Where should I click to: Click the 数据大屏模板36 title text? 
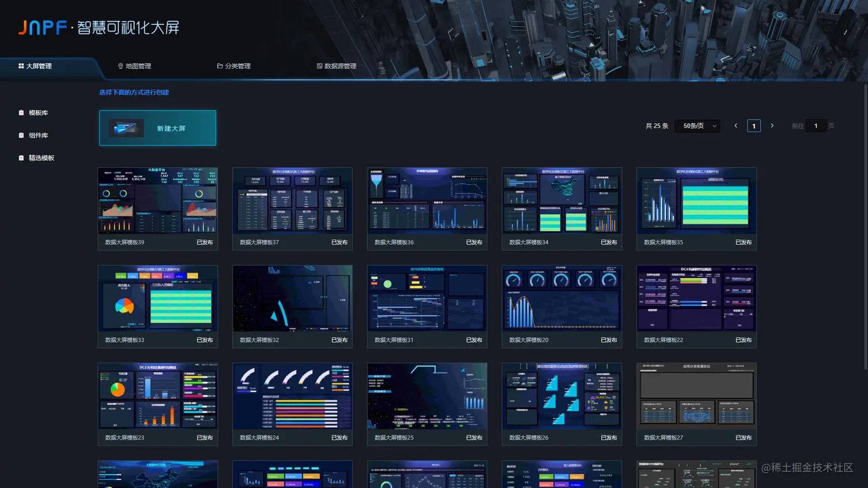pos(394,242)
